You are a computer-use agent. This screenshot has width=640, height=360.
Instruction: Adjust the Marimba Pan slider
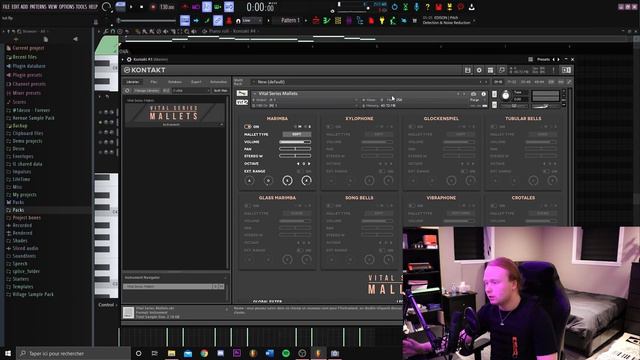coord(295,149)
